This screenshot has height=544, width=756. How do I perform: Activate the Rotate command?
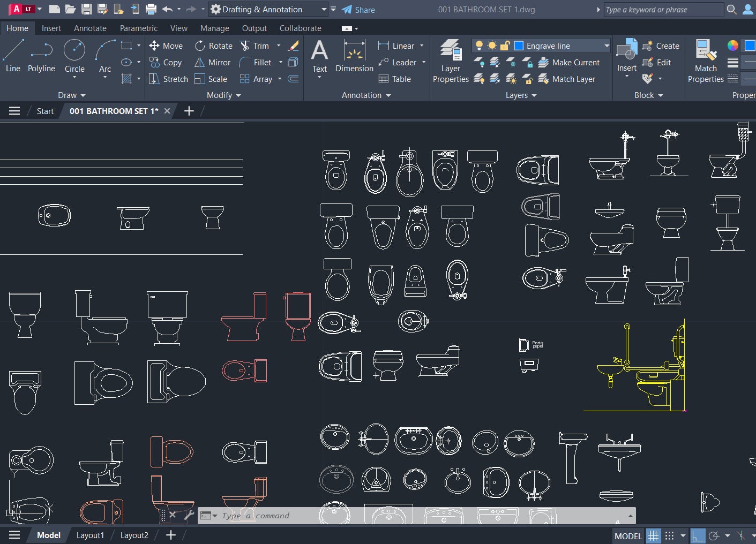pos(213,46)
